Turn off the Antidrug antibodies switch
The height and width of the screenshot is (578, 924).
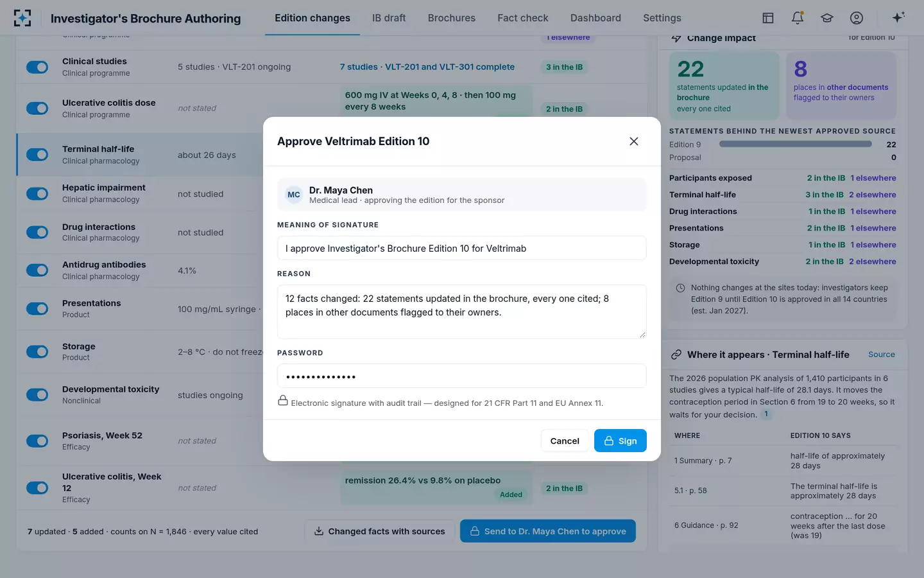click(x=37, y=270)
